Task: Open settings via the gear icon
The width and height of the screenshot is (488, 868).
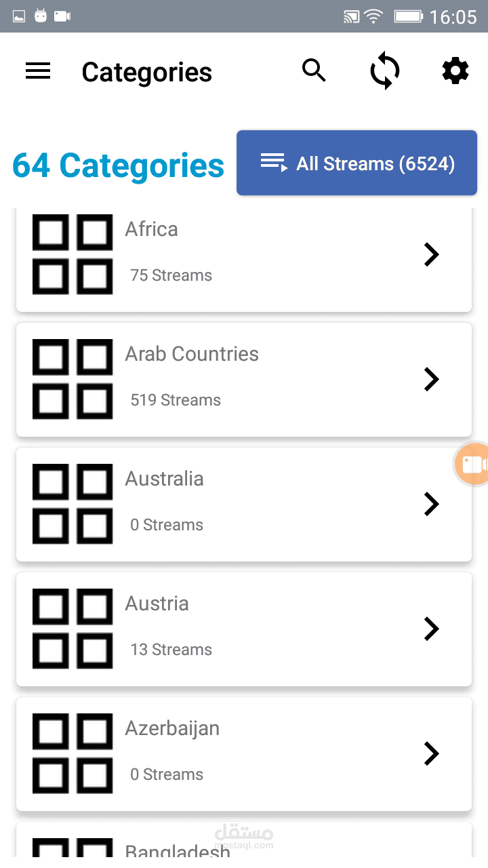Action: (455, 71)
